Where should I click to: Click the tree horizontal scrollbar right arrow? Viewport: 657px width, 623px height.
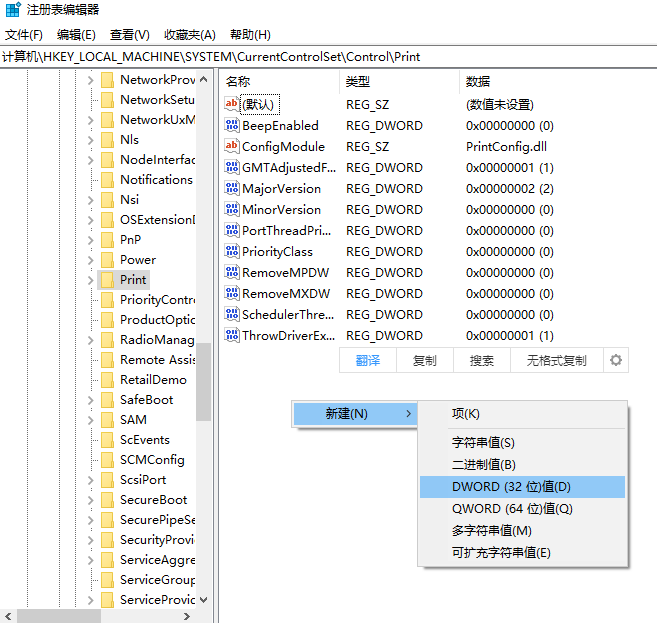187,616
